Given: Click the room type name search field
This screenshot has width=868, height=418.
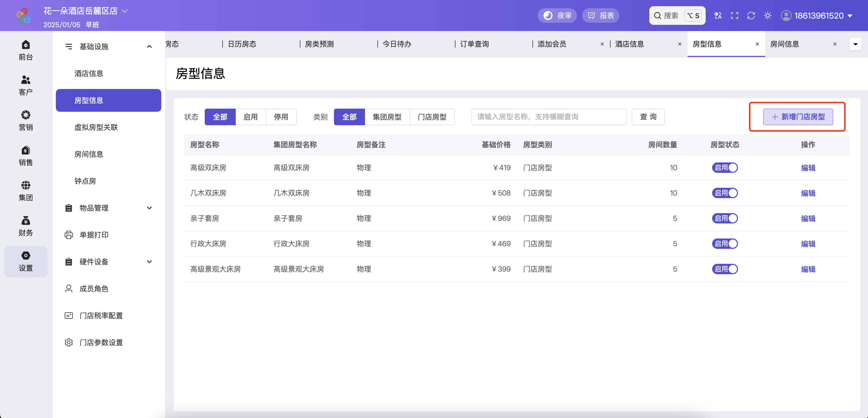Looking at the screenshot, I should click(549, 117).
